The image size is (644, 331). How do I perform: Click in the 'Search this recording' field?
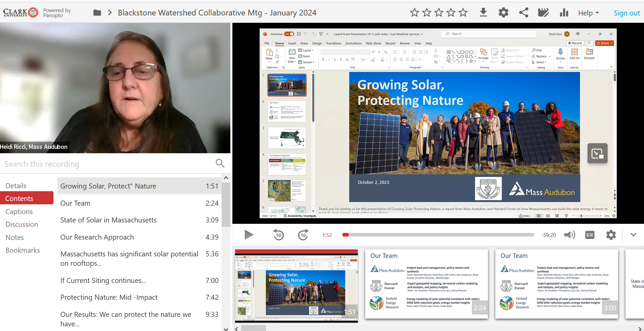tap(108, 164)
